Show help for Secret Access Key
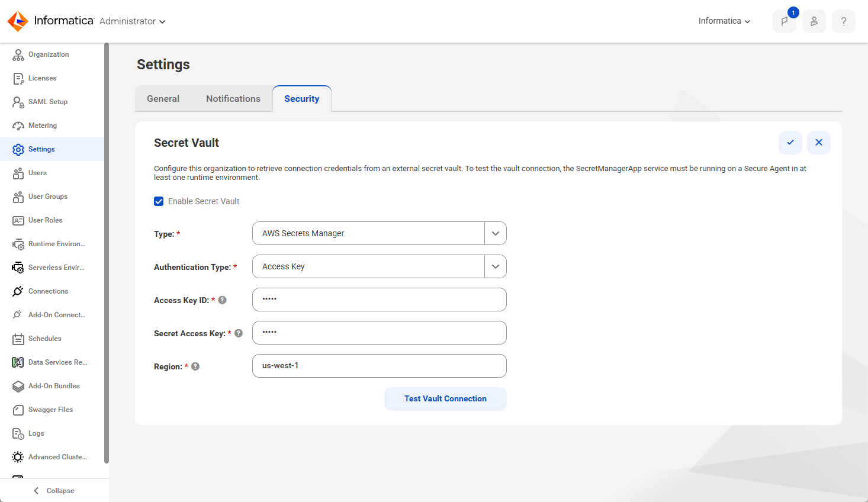The height and width of the screenshot is (502, 868). point(239,333)
